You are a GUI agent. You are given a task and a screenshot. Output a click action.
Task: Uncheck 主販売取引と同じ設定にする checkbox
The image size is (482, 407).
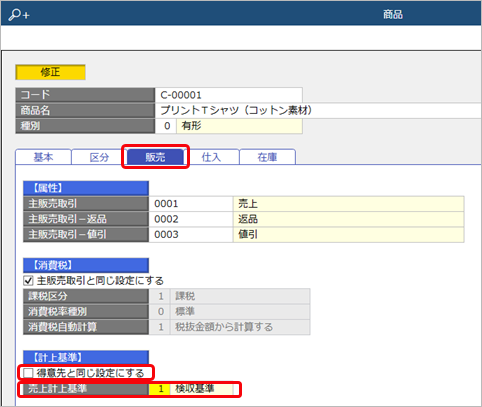pos(28,281)
